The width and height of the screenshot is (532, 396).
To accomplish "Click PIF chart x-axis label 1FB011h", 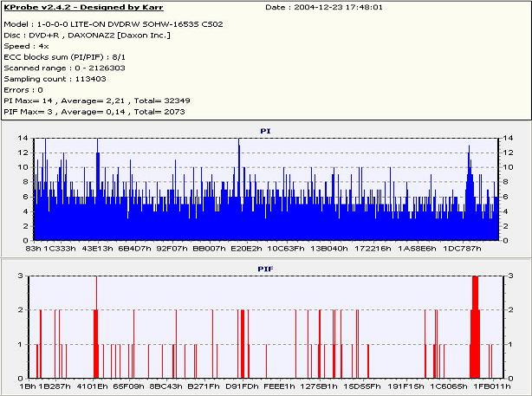I will 492,386.
